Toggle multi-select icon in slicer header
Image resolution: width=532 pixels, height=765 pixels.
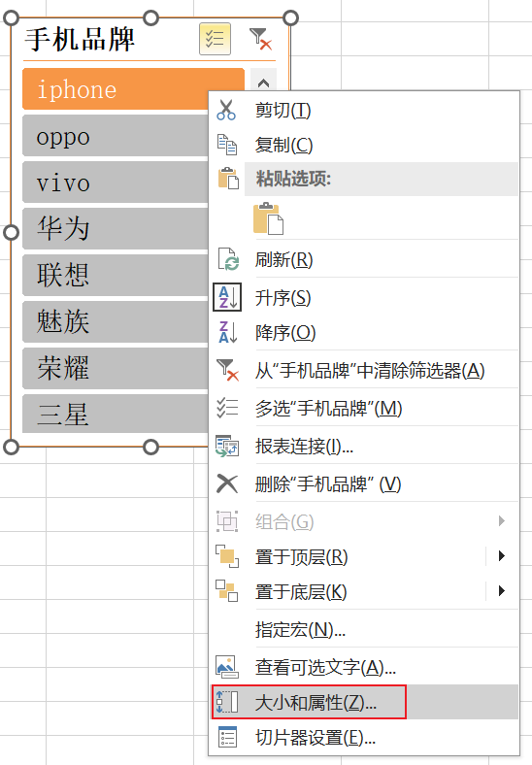[215, 39]
